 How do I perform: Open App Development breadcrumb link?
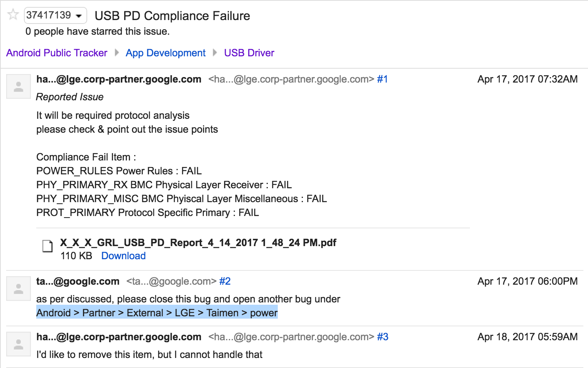tap(166, 53)
